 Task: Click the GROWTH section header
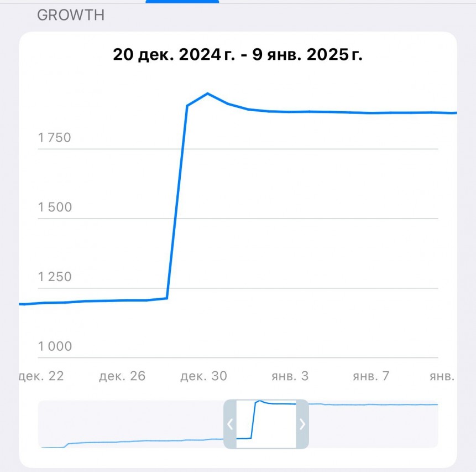tap(70, 15)
